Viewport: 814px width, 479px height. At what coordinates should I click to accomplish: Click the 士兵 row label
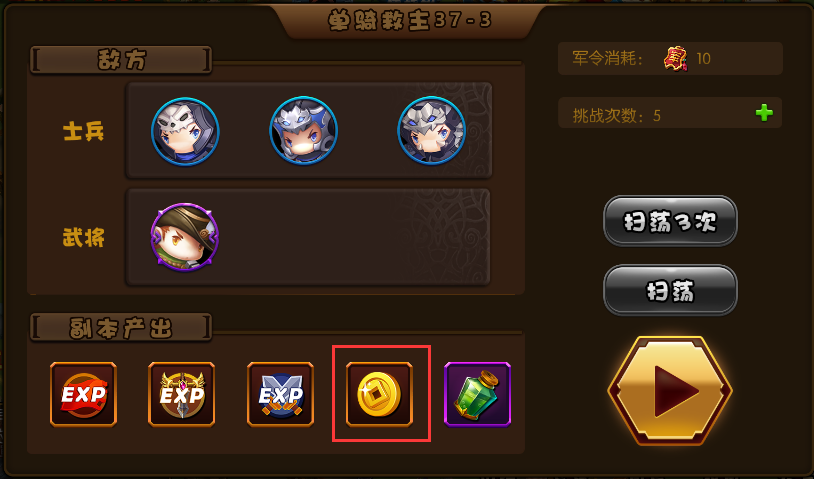click(x=83, y=131)
